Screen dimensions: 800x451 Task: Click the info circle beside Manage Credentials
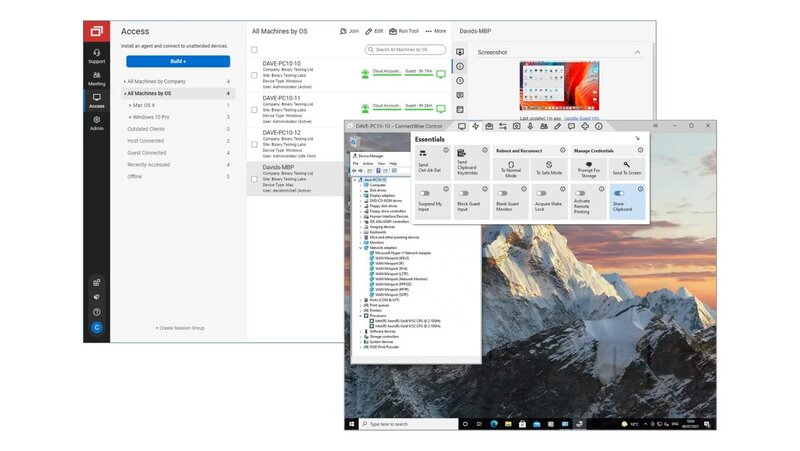click(640, 150)
